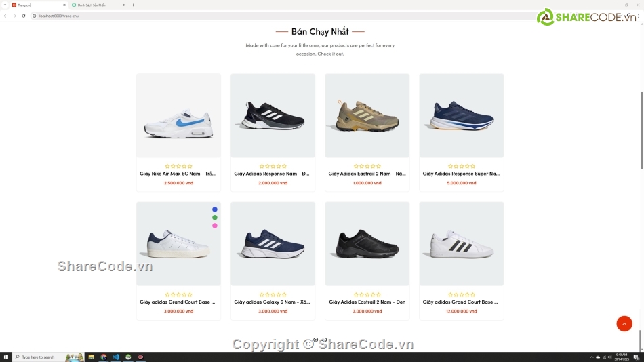
Task: Open the 1.000.000 vnd Giày Adidas Eastrail 2 Nam link
Action: [367, 174]
